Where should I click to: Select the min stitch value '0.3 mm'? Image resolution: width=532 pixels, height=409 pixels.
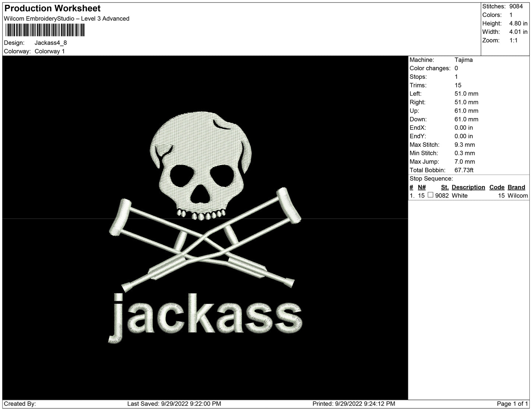pyautogui.click(x=465, y=153)
